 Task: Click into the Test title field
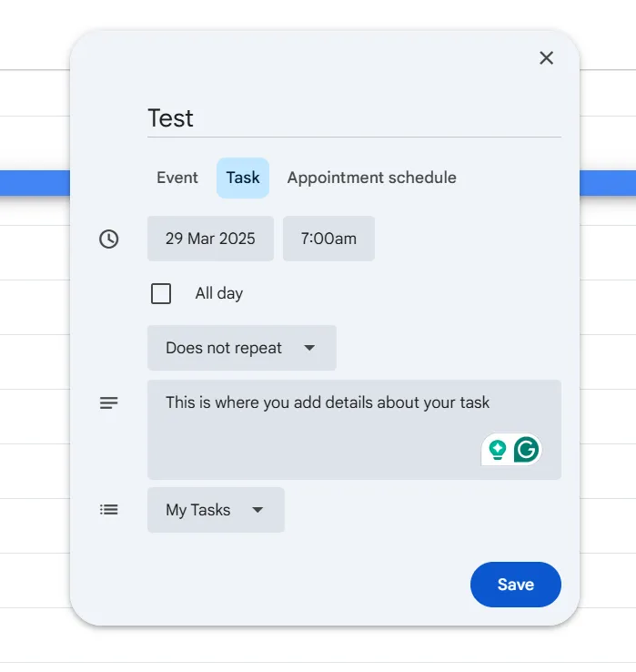(x=354, y=118)
